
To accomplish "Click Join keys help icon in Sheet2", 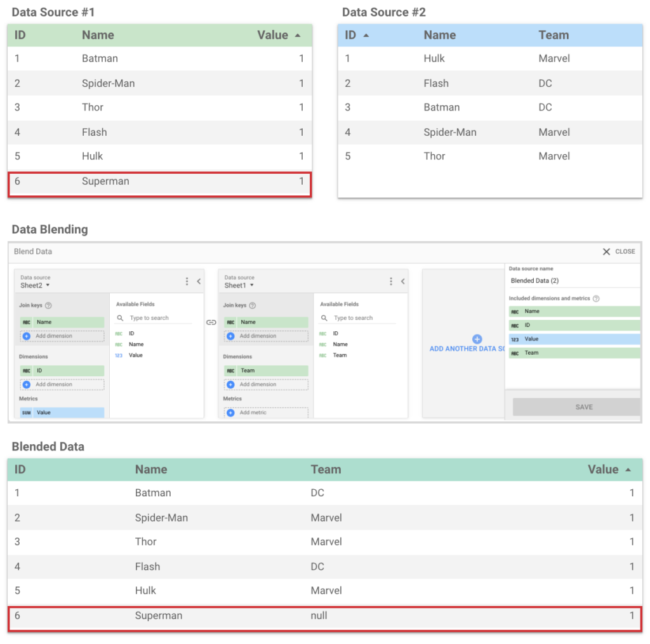I will (48, 305).
